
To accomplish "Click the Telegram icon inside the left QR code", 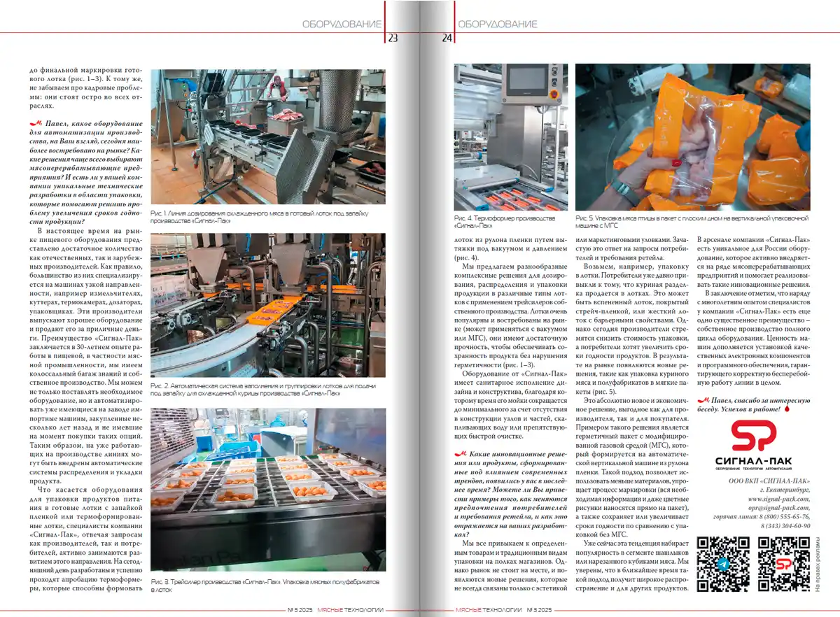I will pyautogui.click(x=723, y=563).
